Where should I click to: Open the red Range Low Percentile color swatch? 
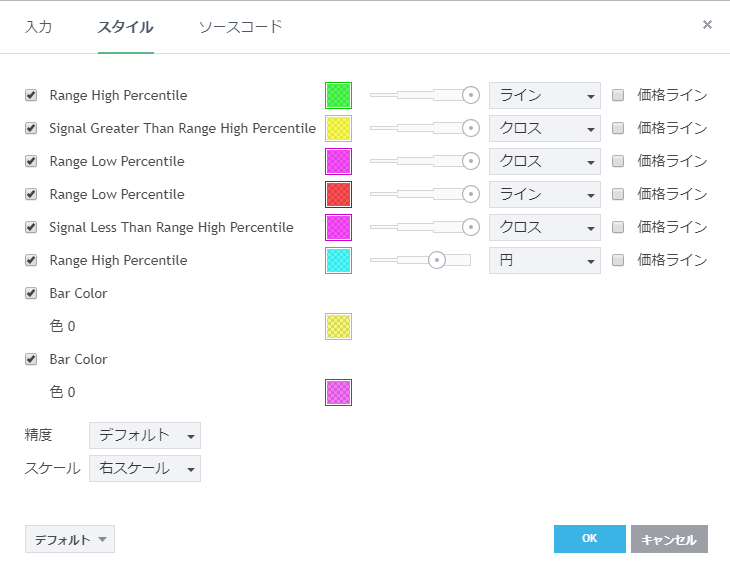(x=338, y=194)
